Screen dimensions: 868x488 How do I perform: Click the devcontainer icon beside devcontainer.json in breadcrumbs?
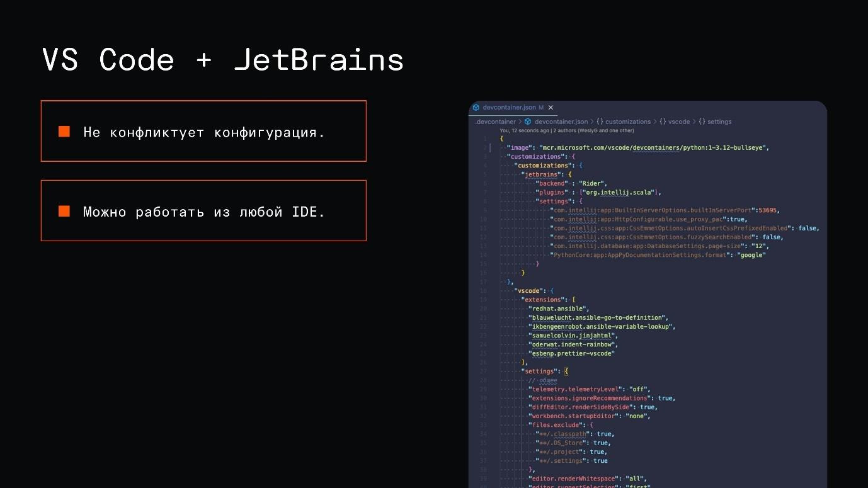[x=527, y=122]
